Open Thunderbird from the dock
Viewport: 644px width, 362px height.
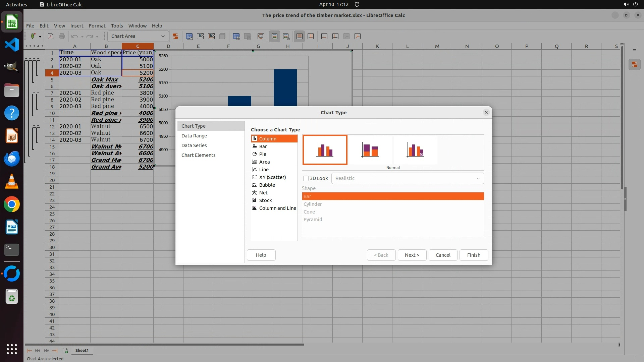pos(12,159)
